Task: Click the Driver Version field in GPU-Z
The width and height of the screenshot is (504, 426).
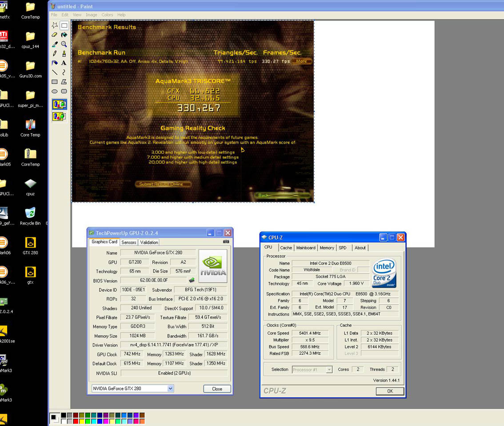Action: tap(174, 345)
